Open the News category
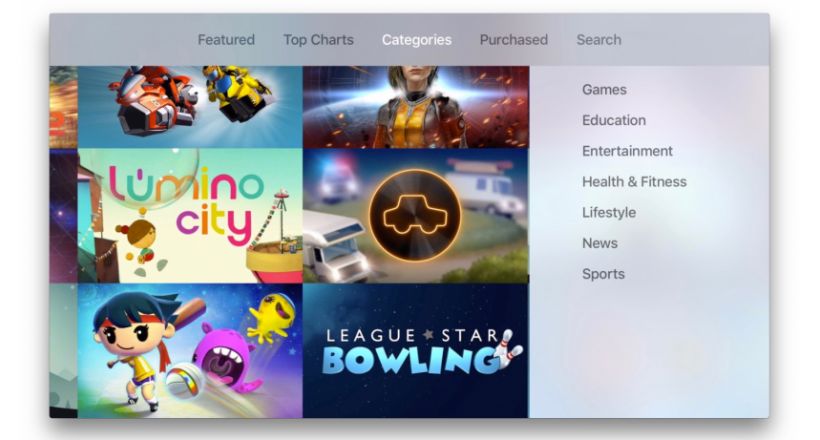The width and height of the screenshot is (820, 440). coord(600,243)
